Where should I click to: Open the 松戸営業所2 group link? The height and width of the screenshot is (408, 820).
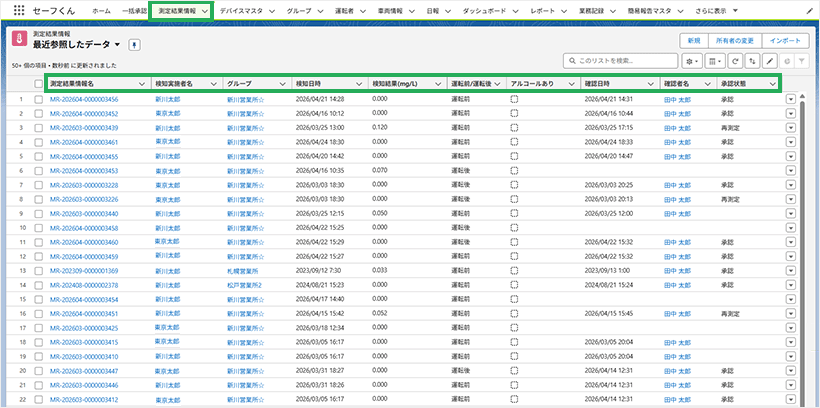244,285
